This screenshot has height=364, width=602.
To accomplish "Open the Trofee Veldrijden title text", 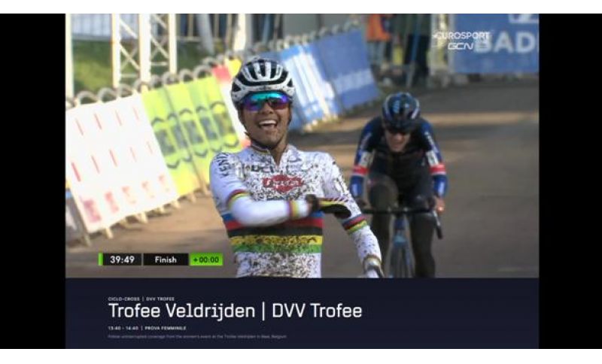I will coord(181,311).
